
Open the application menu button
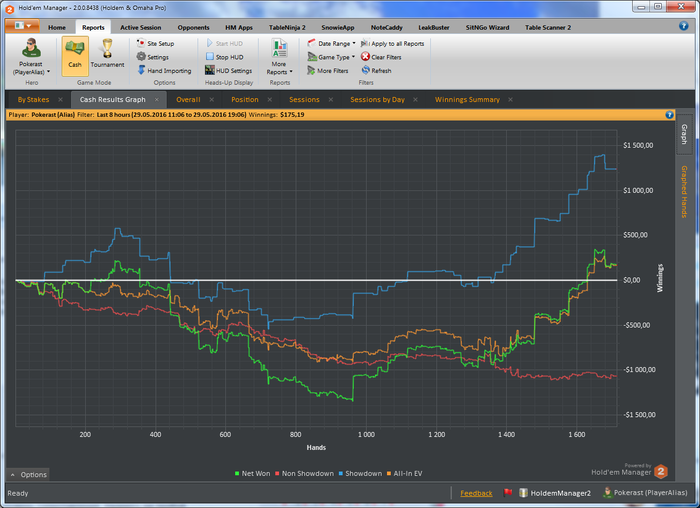tap(22, 26)
